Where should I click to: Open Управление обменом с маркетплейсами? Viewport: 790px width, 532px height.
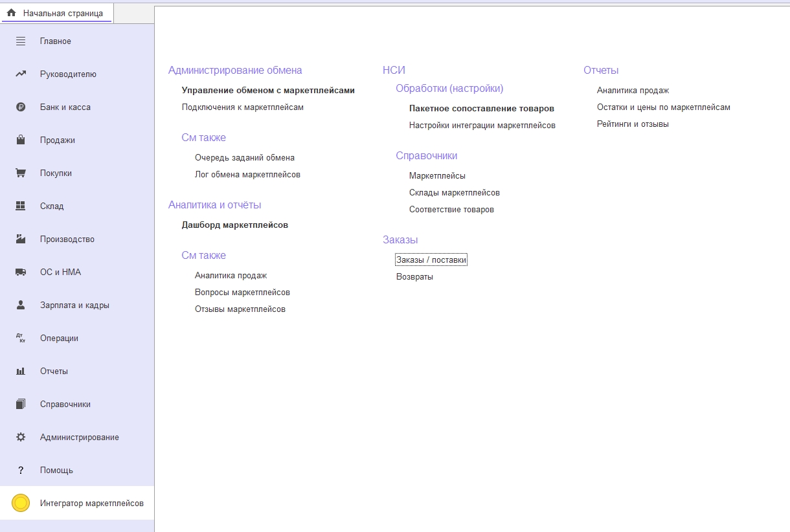pos(268,91)
